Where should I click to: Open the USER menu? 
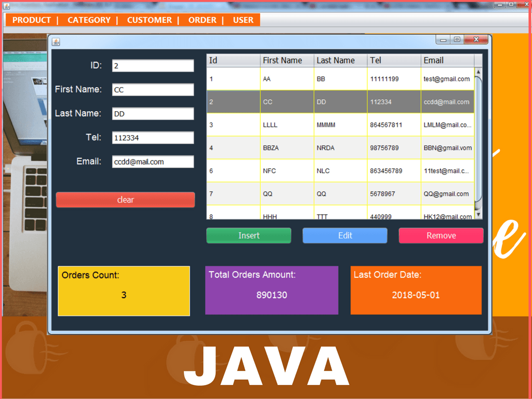click(x=243, y=20)
